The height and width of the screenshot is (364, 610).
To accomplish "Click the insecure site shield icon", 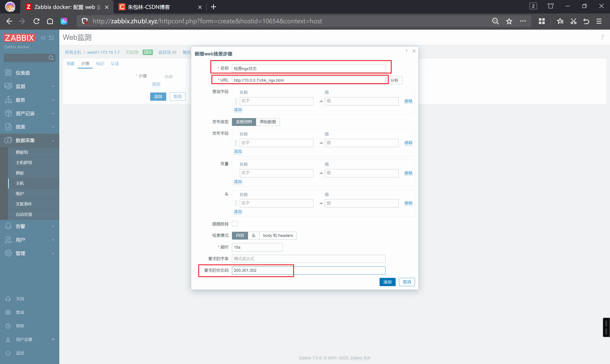I will coord(85,21).
